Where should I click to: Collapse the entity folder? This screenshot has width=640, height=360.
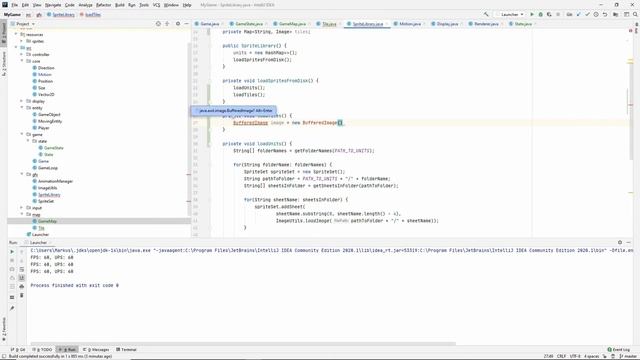22,108
